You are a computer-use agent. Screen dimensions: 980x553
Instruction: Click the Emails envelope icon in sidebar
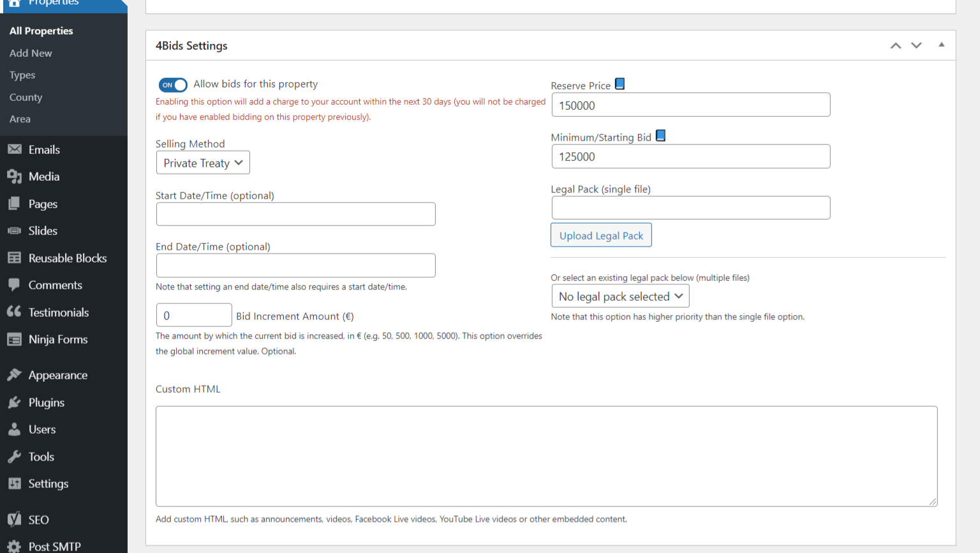[x=14, y=149]
